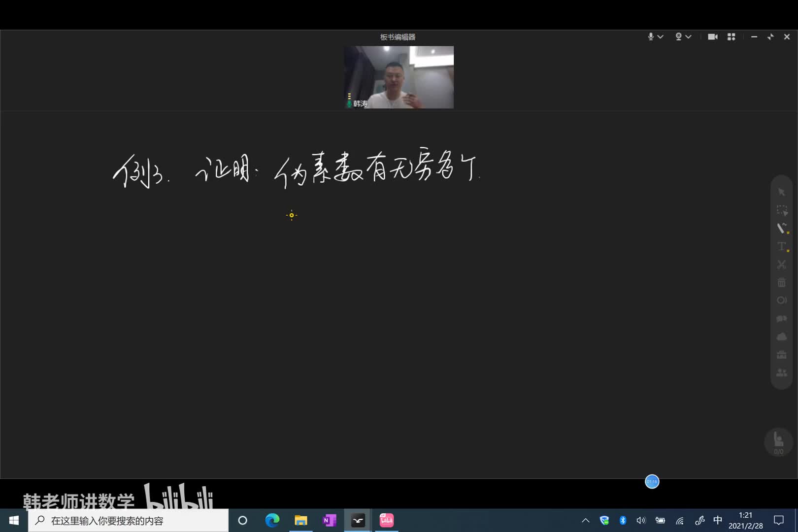Expand the webcam options dropdown arrow
The width and height of the screenshot is (798, 532).
pos(689,37)
